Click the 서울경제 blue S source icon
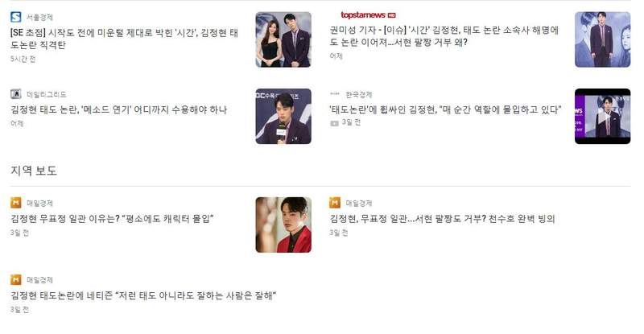The height and width of the screenshot is (334, 644). tap(15, 17)
